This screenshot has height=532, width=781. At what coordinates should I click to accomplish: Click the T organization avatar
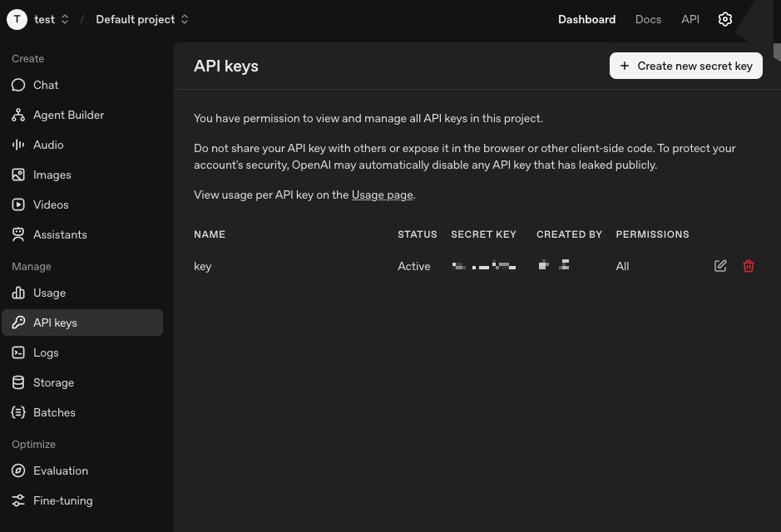click(17, 19)
